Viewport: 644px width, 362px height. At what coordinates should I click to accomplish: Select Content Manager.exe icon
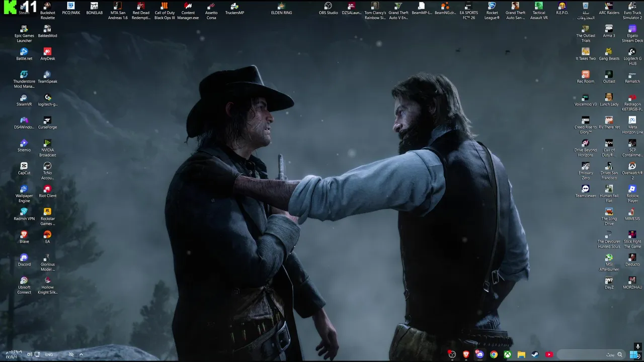(x=188, y=10)
